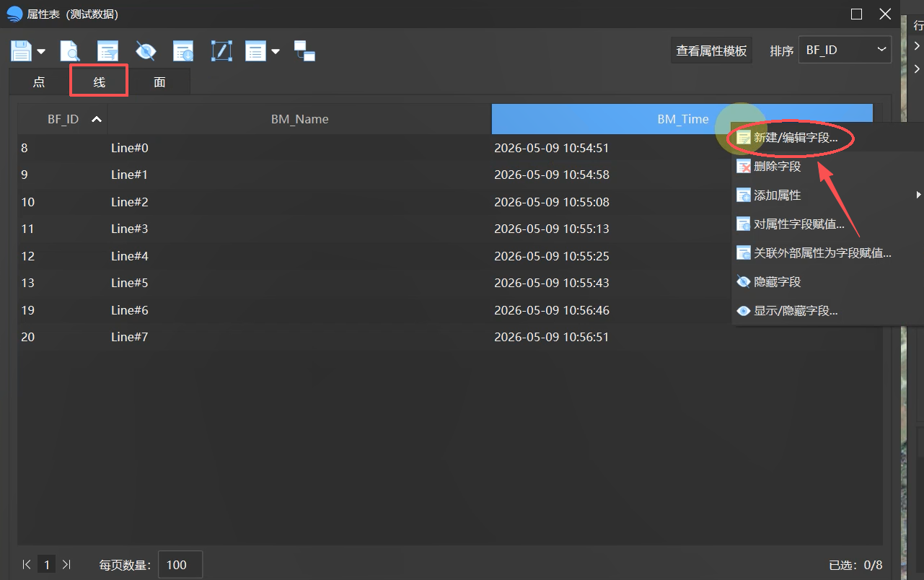
Task: Go to the first page of results
Action: point(27,565)
